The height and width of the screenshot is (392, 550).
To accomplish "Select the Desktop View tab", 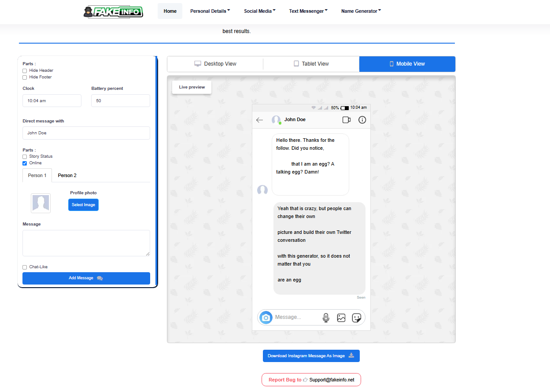I will tap(215, 64).
